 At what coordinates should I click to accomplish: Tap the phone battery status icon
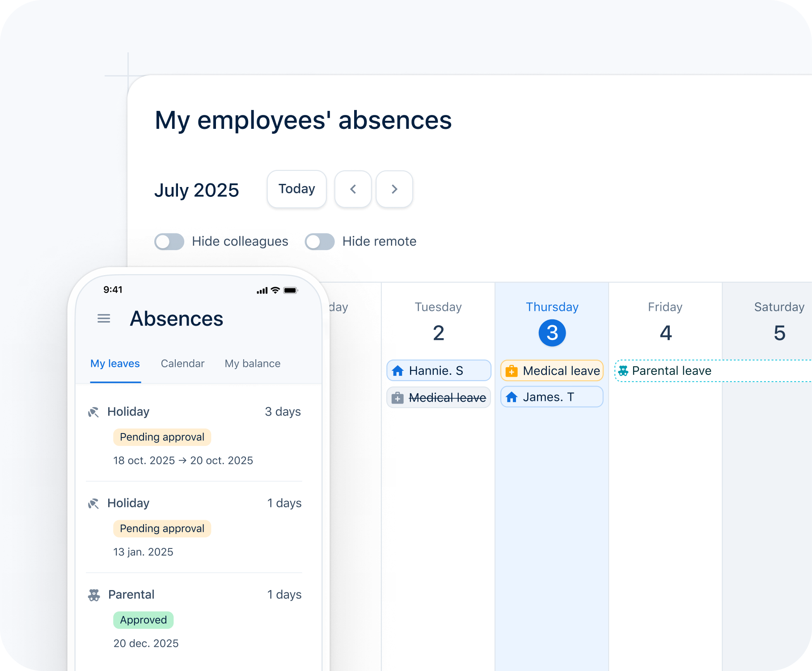coord(291,290)
